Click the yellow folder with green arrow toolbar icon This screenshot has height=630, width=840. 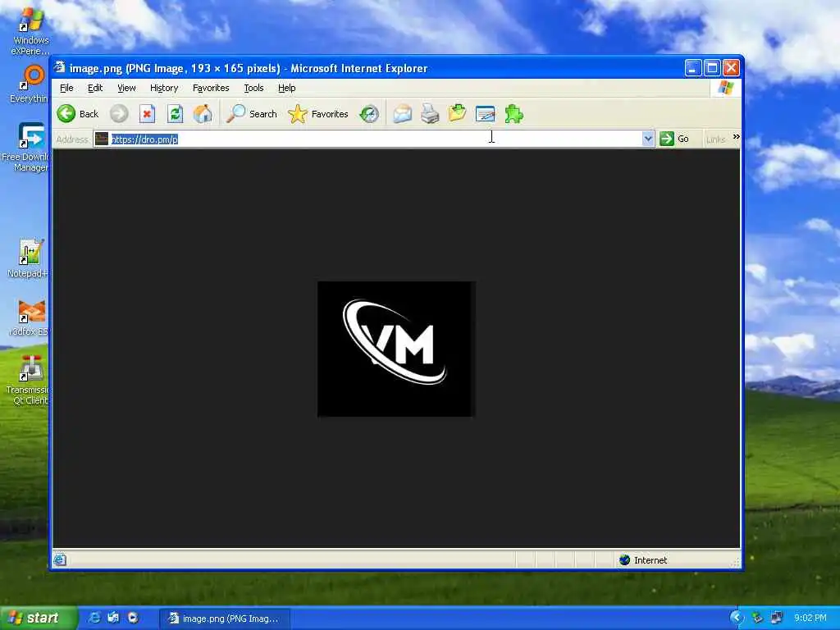(457, 113)
